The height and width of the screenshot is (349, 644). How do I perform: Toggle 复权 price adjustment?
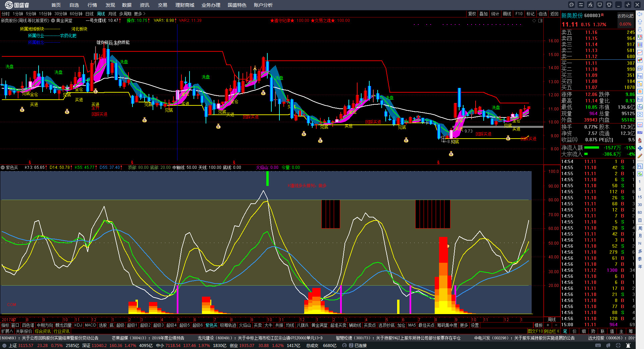click(x=472, y=14)
